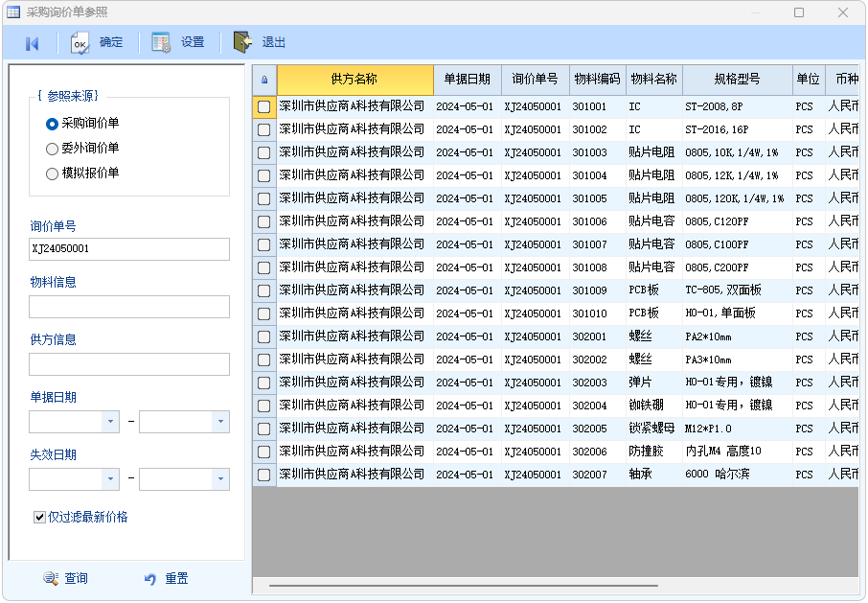Open 单据日期 start date dropdown
Screen dimensions: 868x603
pyautogui.click(x=111, y=422)
